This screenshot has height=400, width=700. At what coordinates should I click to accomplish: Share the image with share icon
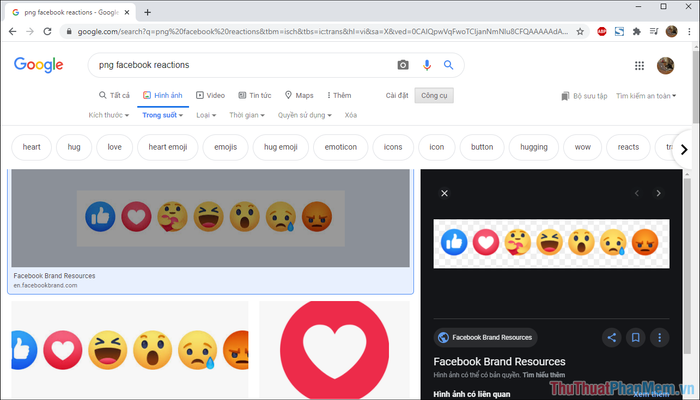[612, 338]
